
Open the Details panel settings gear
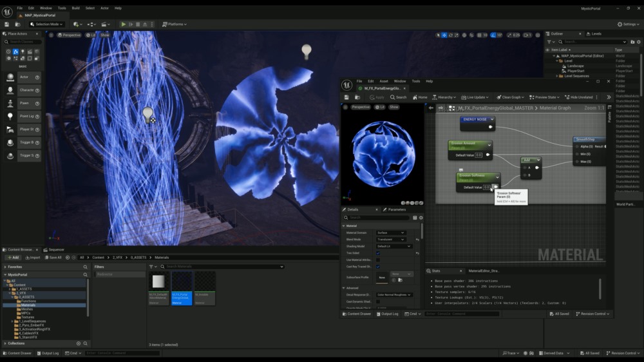[x=421, y=218]
